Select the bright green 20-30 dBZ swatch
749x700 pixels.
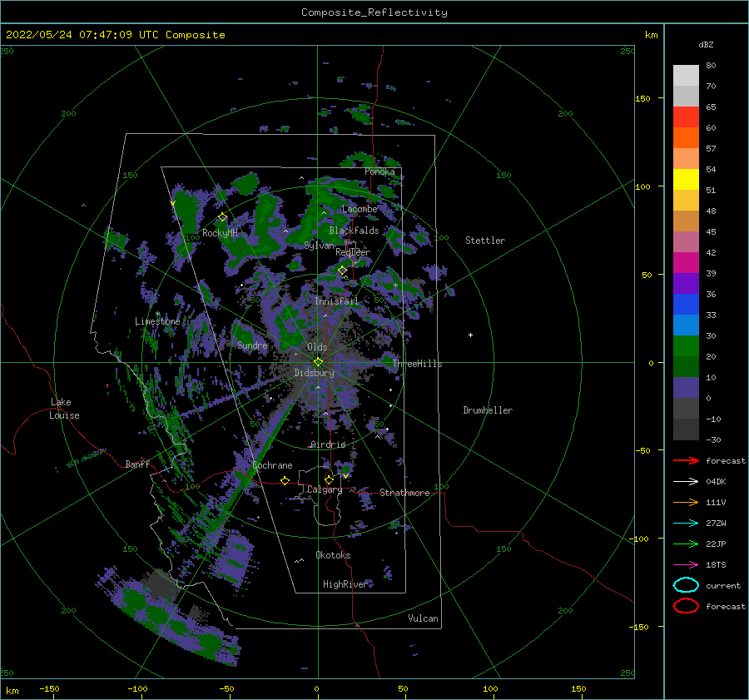pos(686,346)
